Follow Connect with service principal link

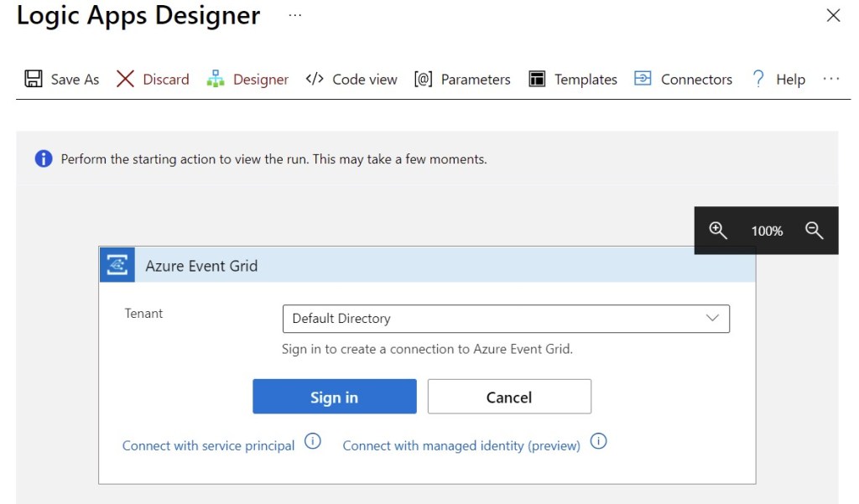208,446
